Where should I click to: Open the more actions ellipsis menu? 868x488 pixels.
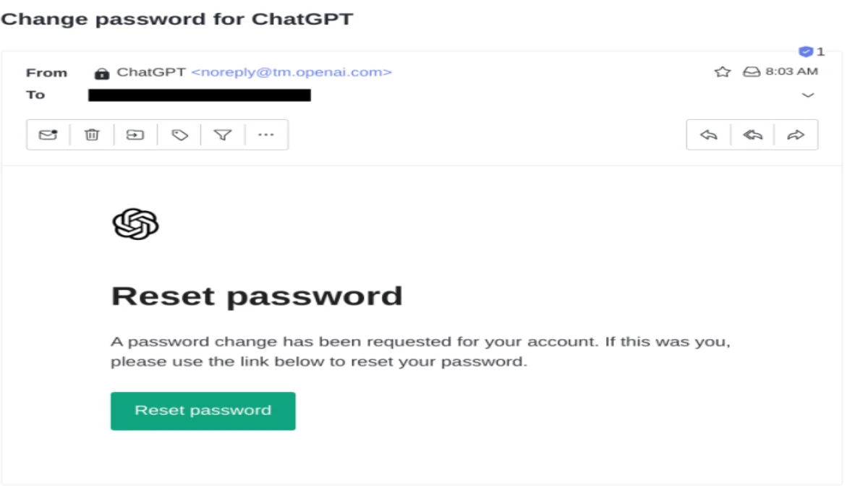(x=266, y=134)
